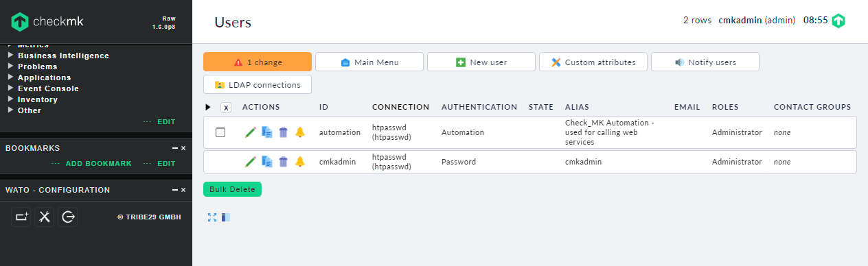The width and height of the screenshot is (868, 266).
Task: Click the Check_MK Automation alias text
Action: tap(610, 132)
